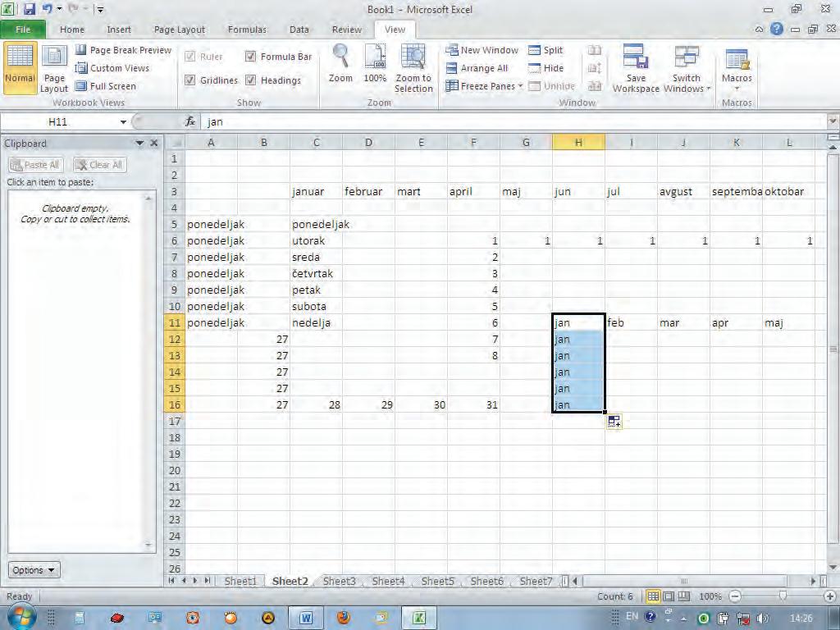Click the insert function fx icon
The height and width of the screenshot is (630, 840).
click(190, 121)
